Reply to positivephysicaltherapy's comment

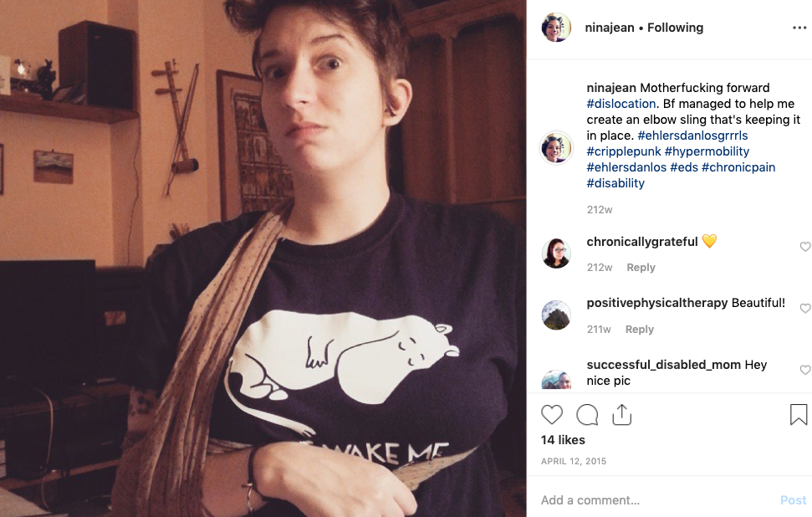(639, 329)
